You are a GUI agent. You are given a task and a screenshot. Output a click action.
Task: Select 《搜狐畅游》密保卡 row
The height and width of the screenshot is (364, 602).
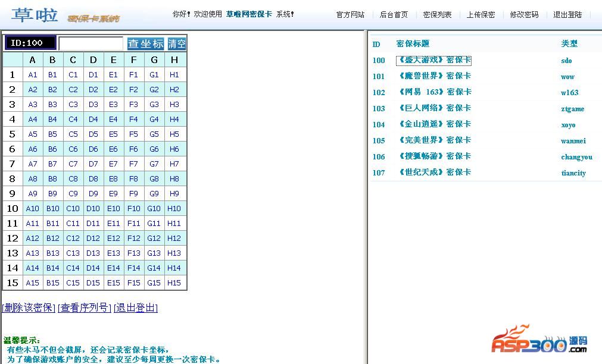click(x=434, y=156)
